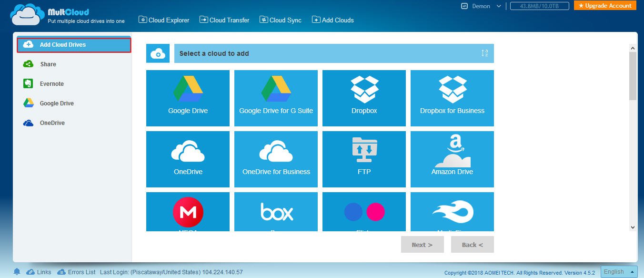Pick the OneDrive tile in the grid
The image size is (644, 278).
click(188, 159)
